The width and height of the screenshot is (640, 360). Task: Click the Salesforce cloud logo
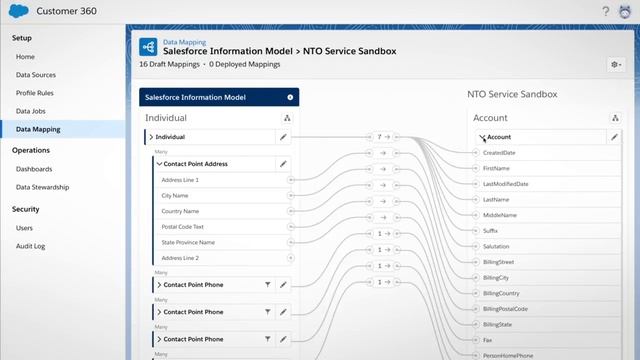click(19, 11)
